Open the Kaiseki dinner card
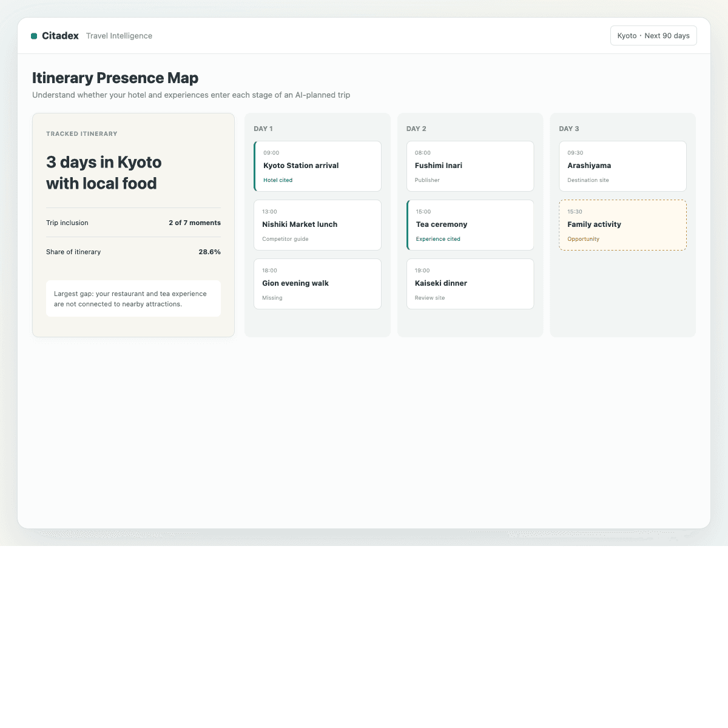Viewport: 728px width, 728px height. (x=470, y=284)
